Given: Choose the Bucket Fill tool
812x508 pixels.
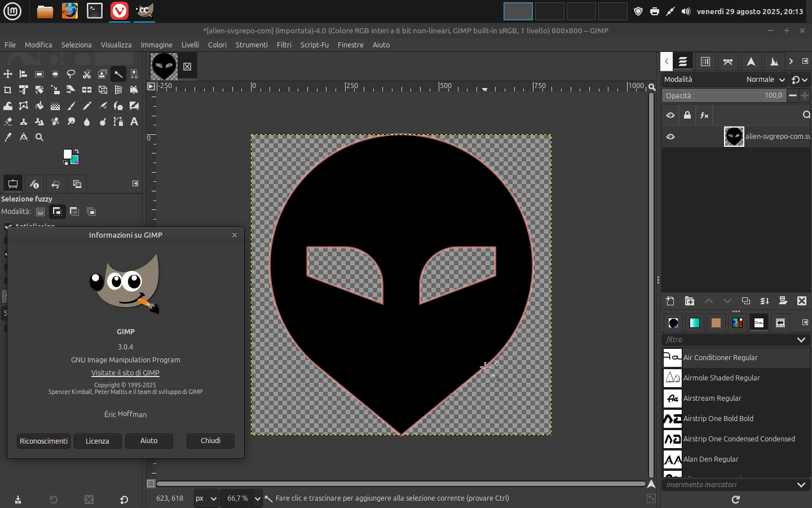Looking at the screenshot, I should (x=39, y=106).
